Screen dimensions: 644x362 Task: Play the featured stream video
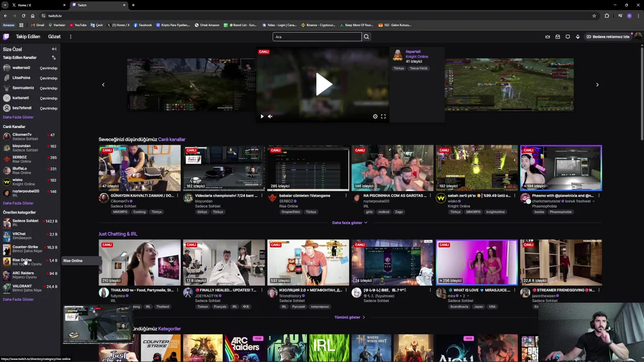[x=324, y=84]
